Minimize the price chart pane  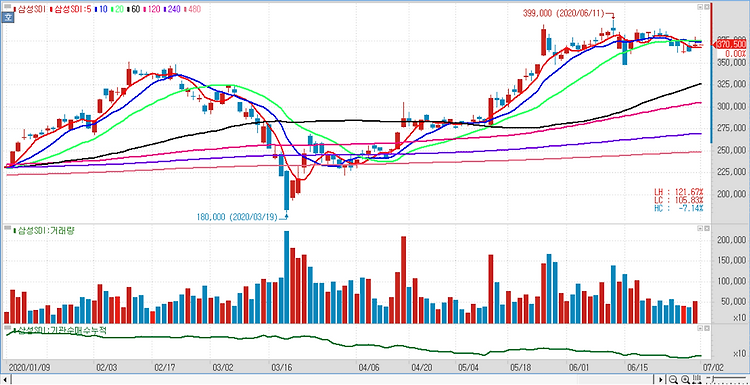pos(699,7)
